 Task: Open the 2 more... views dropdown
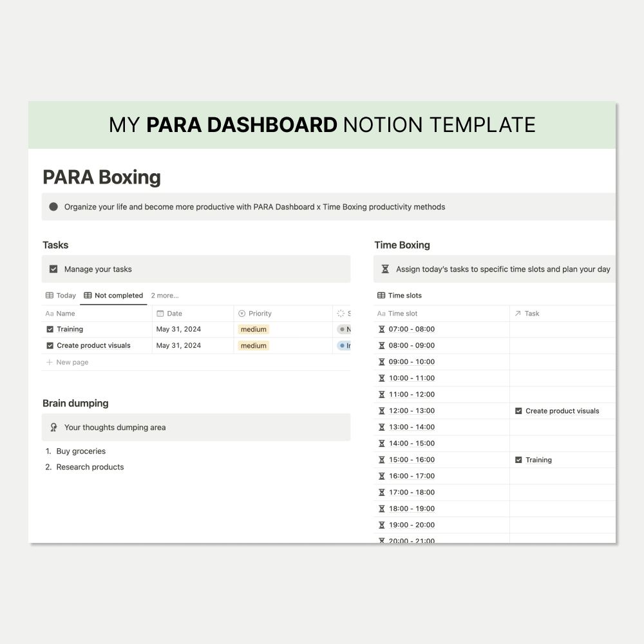point(165,296)
